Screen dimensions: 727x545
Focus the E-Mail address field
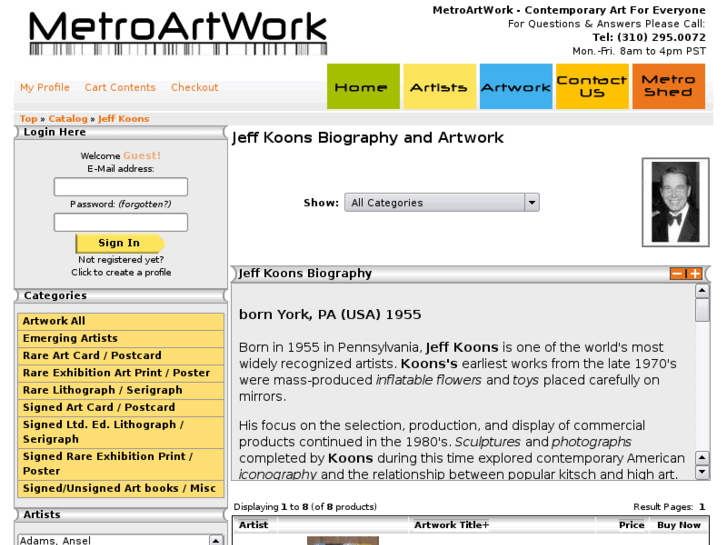pyautogui.click(x=121, y=187)
